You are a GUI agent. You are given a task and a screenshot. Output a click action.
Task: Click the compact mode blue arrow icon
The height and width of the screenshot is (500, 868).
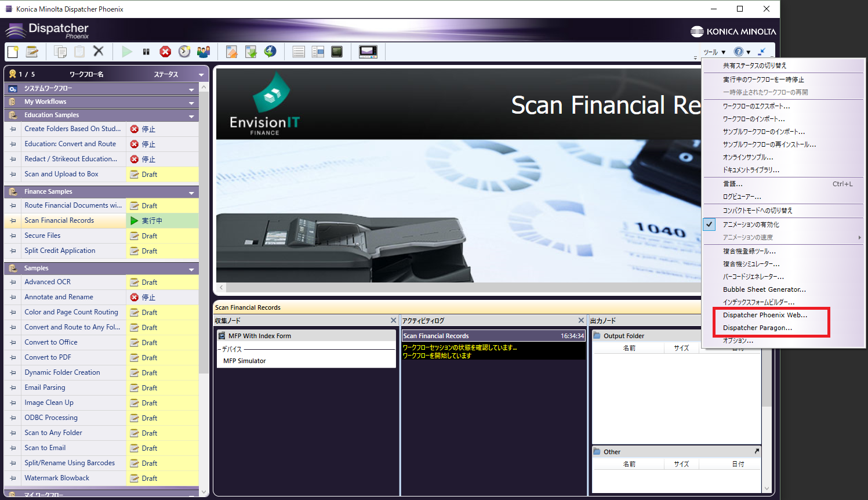(x=762, y=52)
